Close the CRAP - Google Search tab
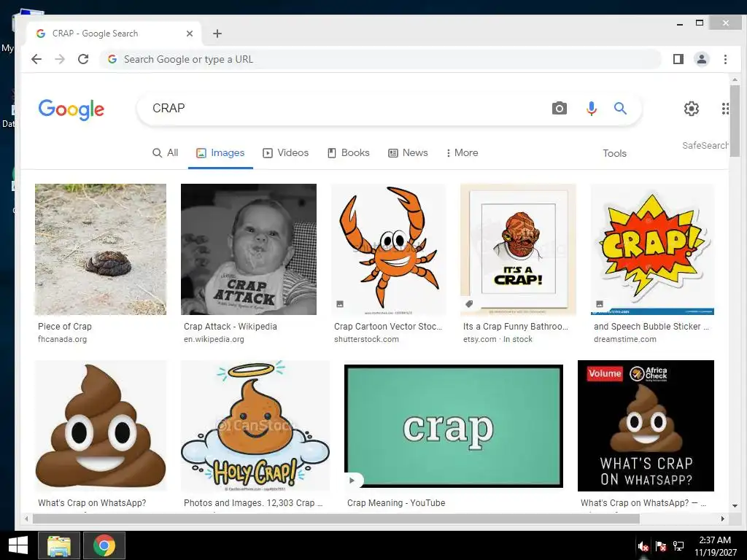Screen dimensions: 747x560 coord(190,34)
